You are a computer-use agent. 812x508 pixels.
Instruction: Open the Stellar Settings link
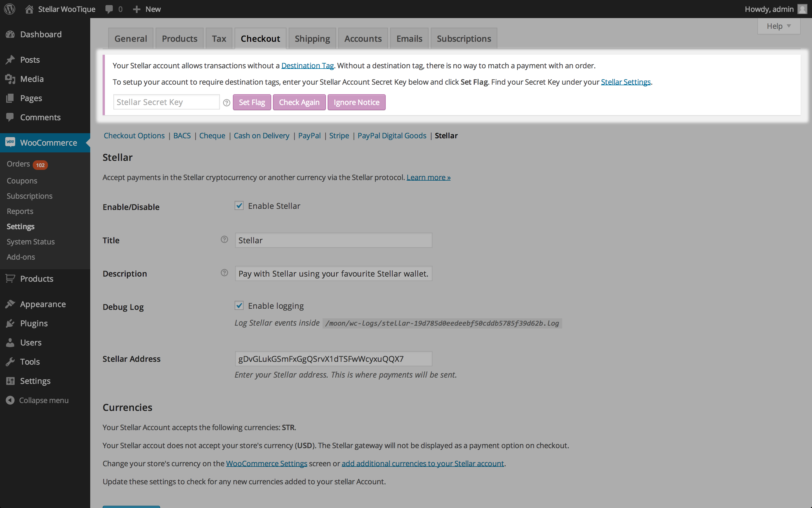(626, 82)
